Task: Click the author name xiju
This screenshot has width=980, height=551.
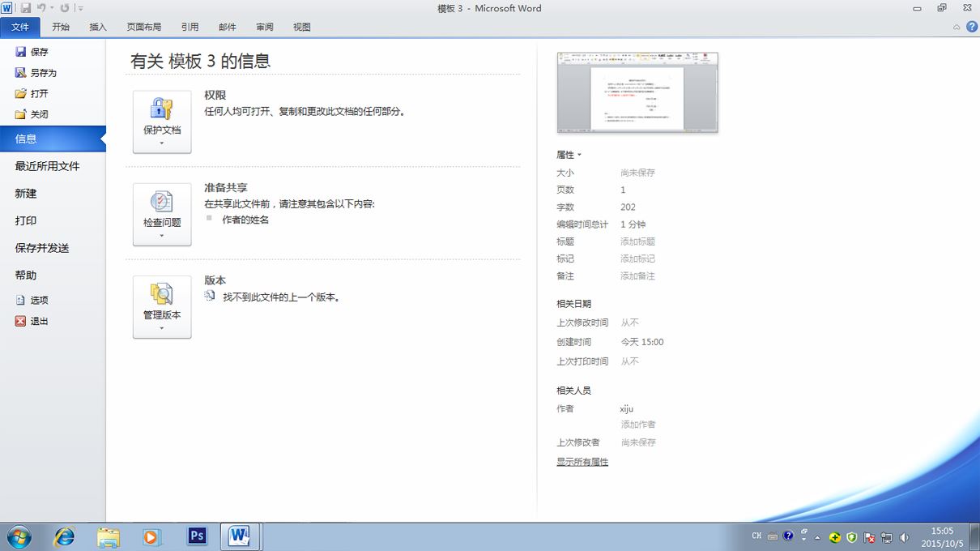Action: tap(626, 409)
